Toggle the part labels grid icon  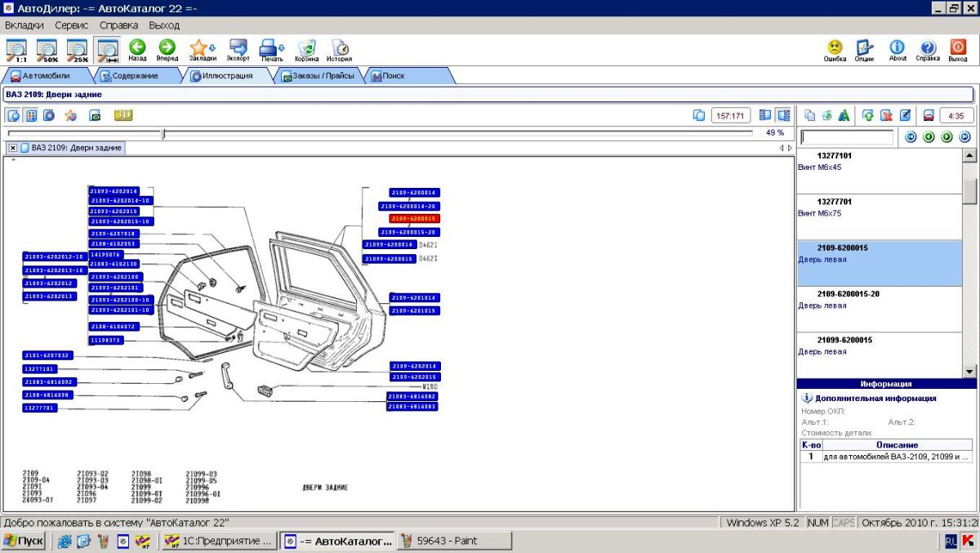(32, 115)
